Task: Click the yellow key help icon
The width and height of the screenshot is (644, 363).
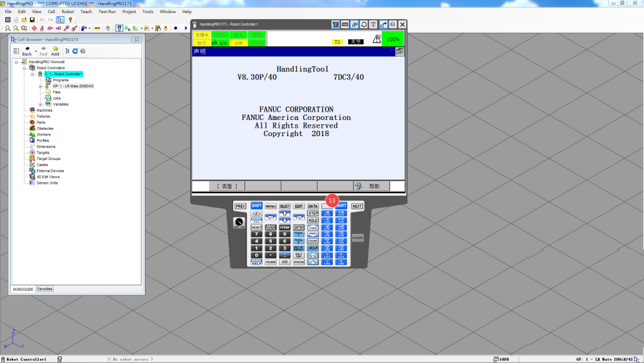Action: pos(70,20)
